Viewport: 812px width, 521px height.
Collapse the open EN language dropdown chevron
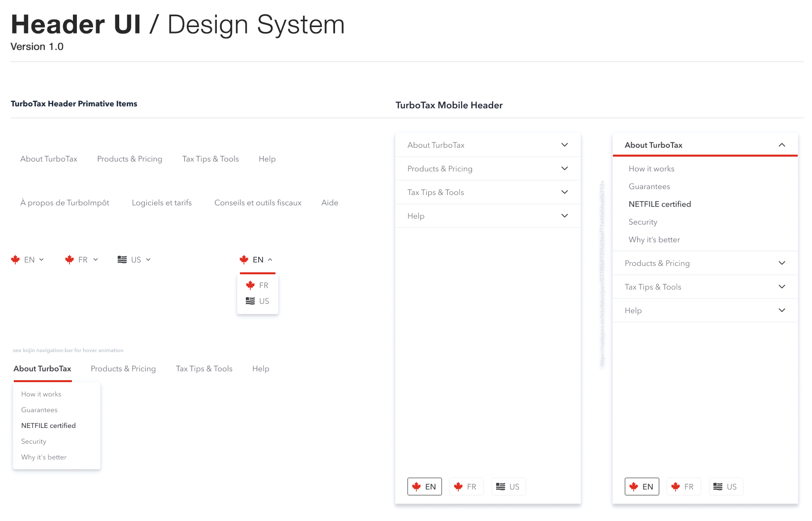(270, 260)
